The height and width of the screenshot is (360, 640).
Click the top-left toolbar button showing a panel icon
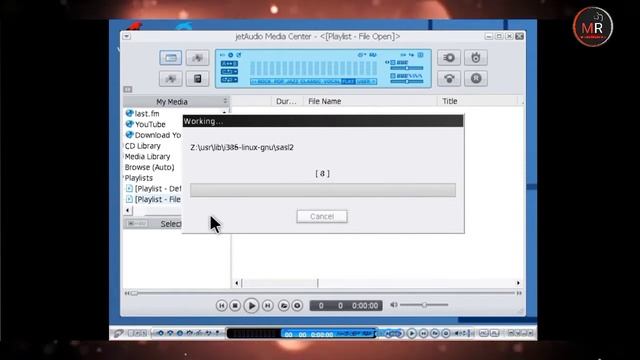(x=171, y=58)
